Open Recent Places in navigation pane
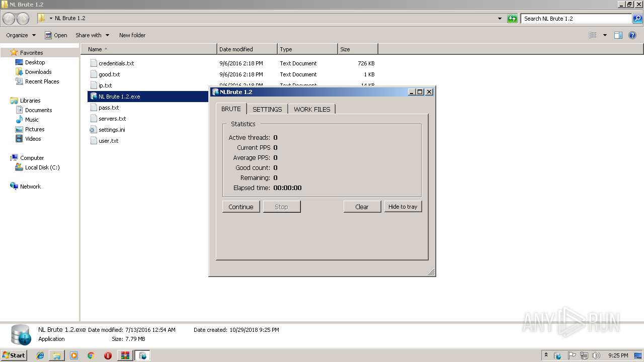The height and width of the screenshot is (362, 644). [x=42, y=81]
